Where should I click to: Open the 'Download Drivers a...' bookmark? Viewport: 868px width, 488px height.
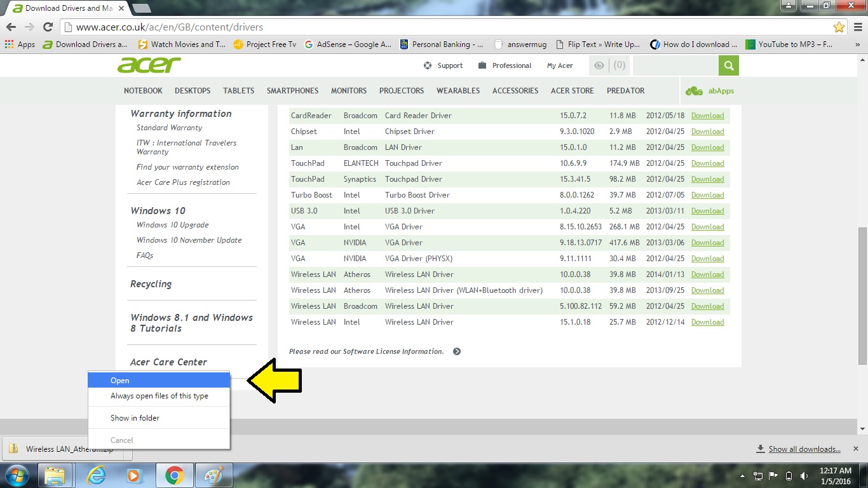pos(85,44)
